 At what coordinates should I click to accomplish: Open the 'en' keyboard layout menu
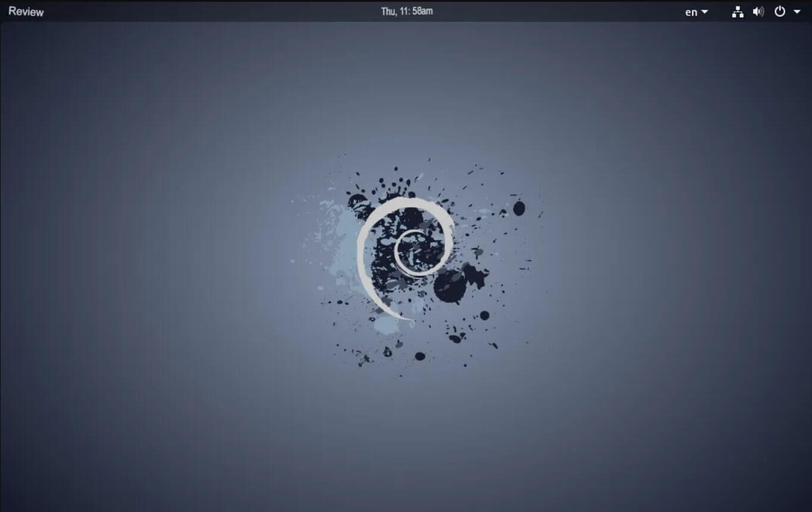tap(696, 12)
